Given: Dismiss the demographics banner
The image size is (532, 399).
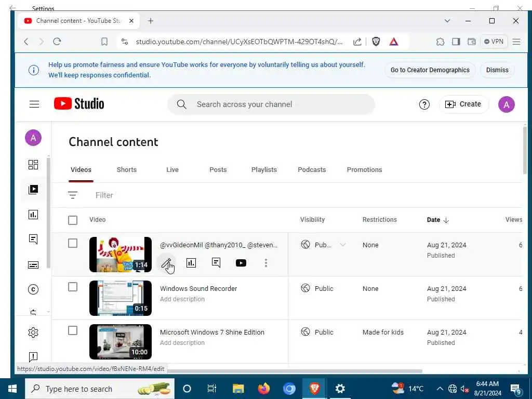Looking at the screenshot, I should [497, 70].
